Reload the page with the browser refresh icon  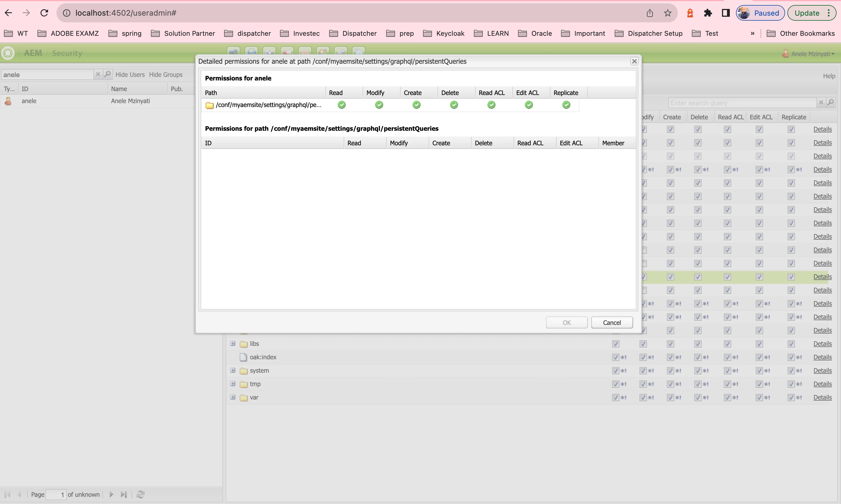pos(44,13)
